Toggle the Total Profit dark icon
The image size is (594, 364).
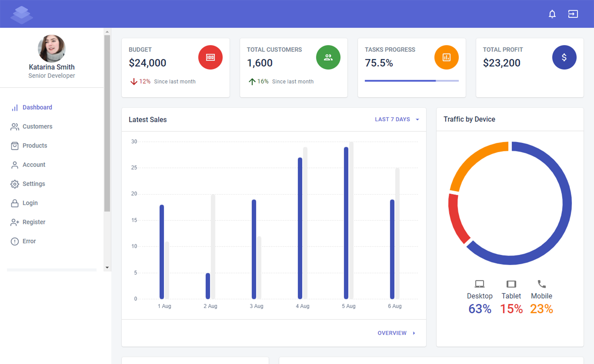click(x=565, y=57)
